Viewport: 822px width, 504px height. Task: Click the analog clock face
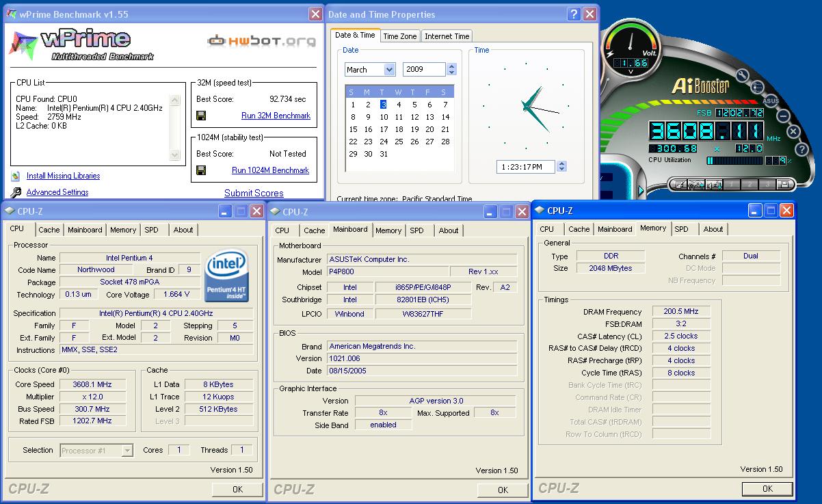[x=527, y=106]
